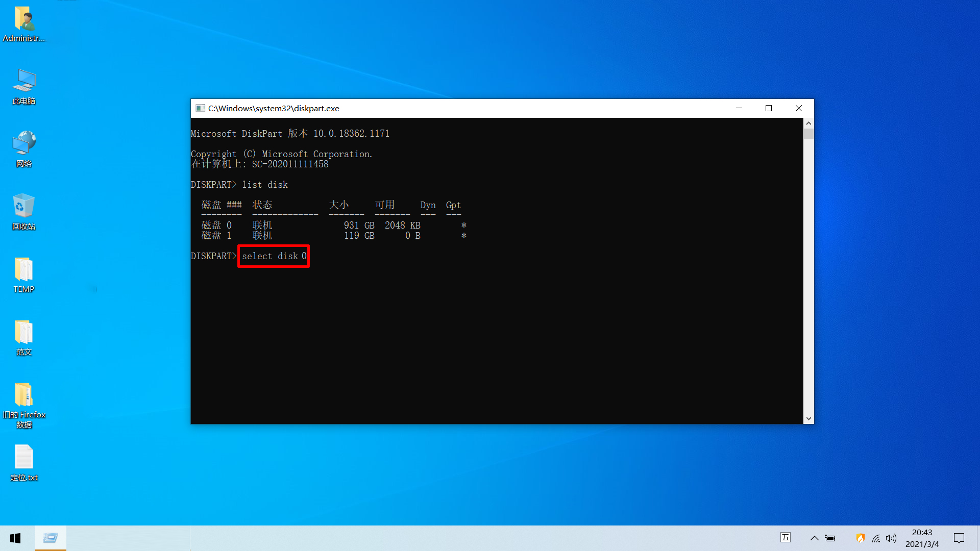Screen dimensions: 980x551
Task: Click the '磁盘 0' row label
Action: point(216,226)
